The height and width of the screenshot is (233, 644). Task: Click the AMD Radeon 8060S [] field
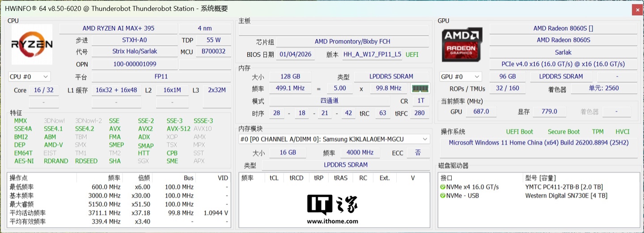tap(563, 28)
